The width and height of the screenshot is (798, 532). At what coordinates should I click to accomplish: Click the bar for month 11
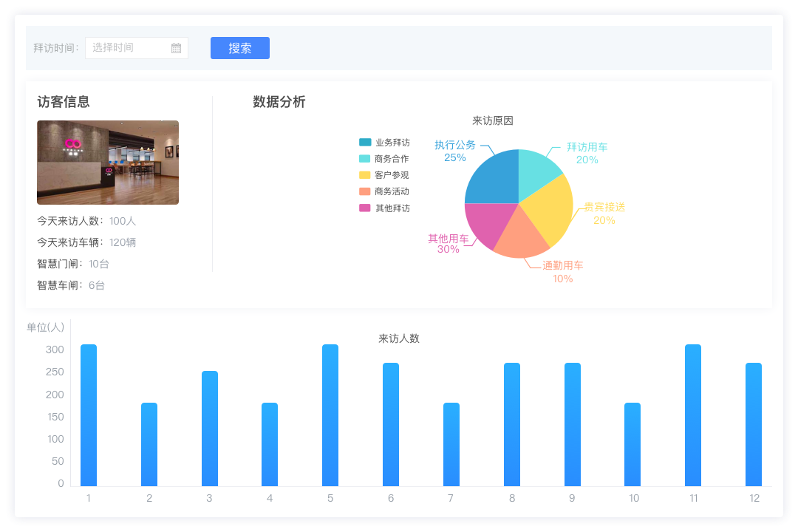point(693,415)
